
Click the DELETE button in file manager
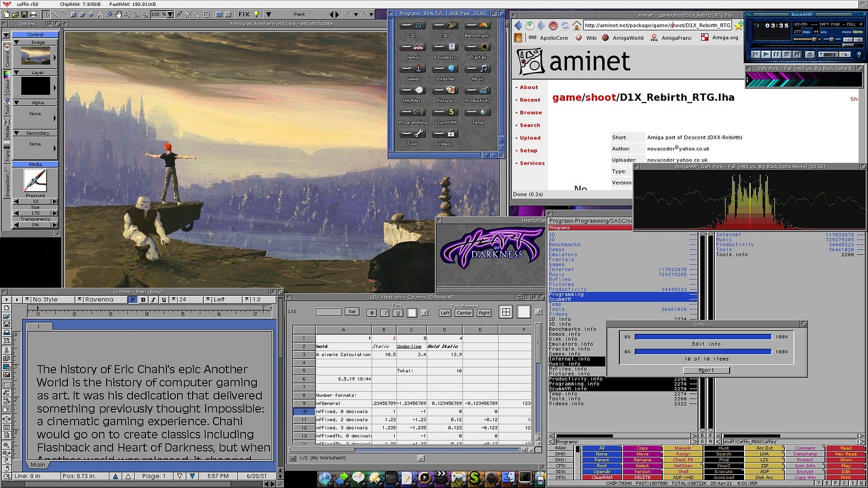coord(643,477)
